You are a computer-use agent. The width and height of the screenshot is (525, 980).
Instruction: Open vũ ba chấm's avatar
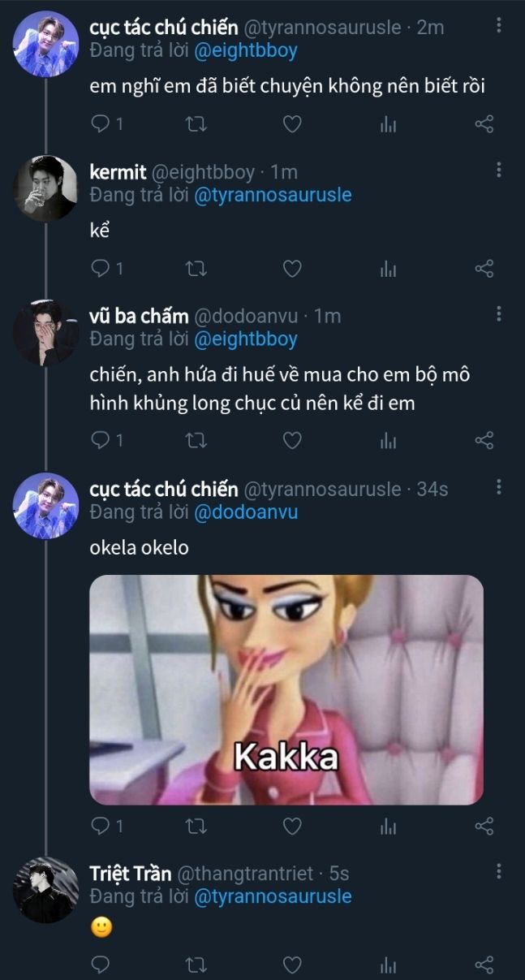point(45,332)
